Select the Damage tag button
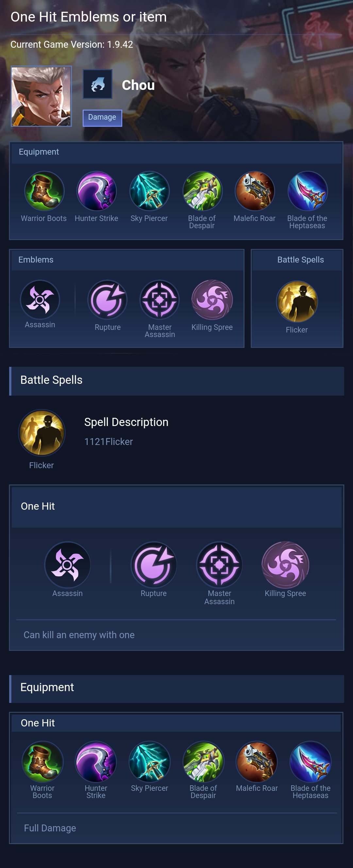Image resolution: width=353 pixels, height=868 pixels. point(102,118)
